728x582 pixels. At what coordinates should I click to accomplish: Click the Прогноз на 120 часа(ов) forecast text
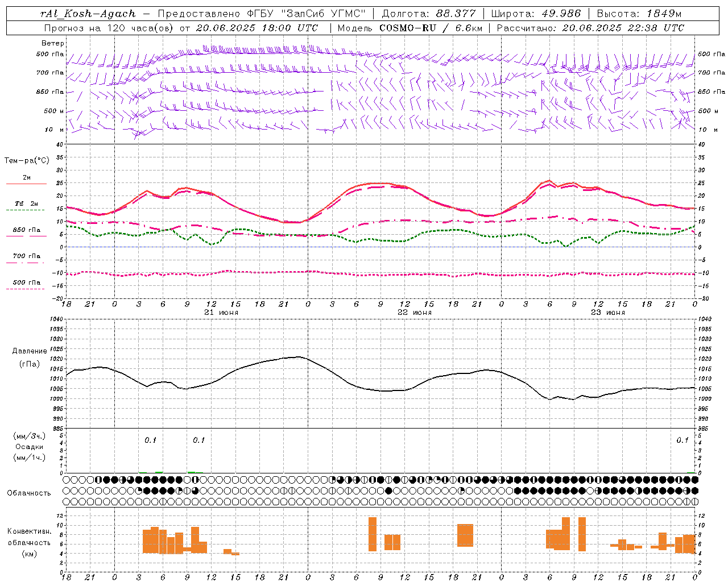tap(110, 28)
